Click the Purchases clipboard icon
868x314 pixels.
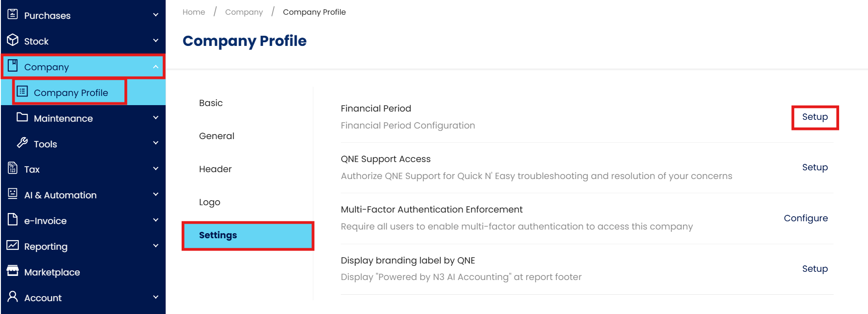pyautogui.click(x=13, y=15)
